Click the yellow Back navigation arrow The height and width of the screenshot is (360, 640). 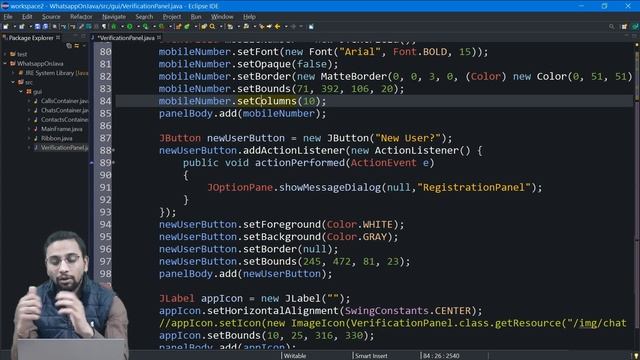coord(277,27)
